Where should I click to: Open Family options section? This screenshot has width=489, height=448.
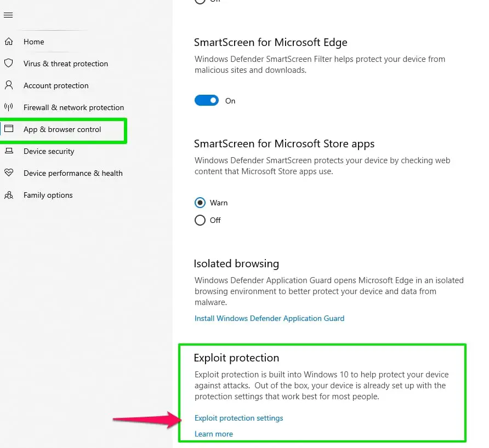tap(48, 196)
